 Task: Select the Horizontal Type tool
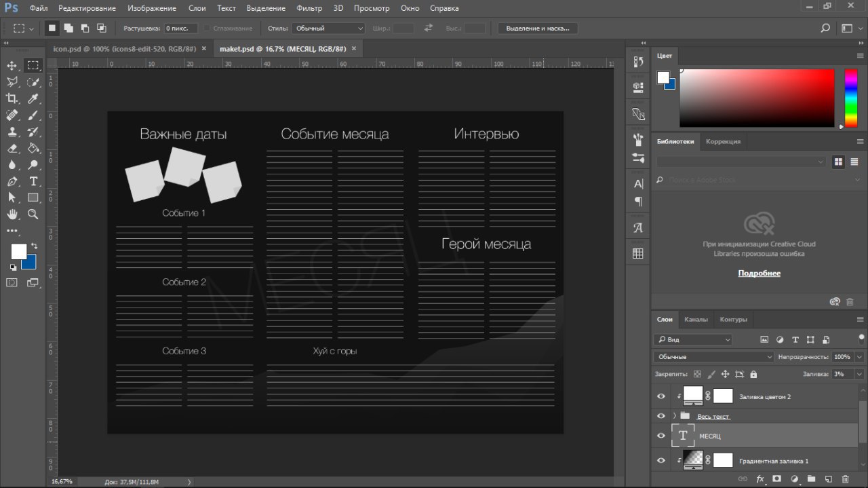click(x=33, y=181)
